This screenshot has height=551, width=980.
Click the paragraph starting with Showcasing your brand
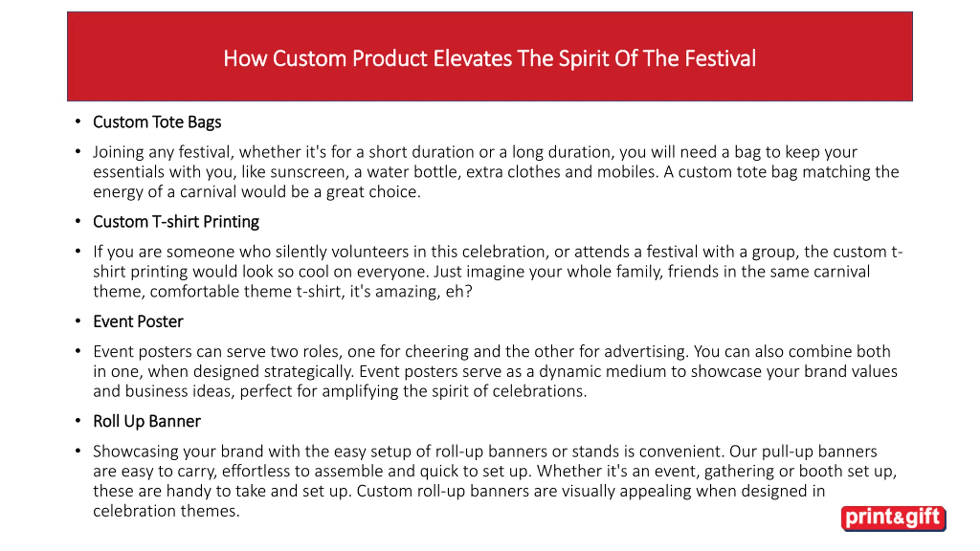click(495, 481)
